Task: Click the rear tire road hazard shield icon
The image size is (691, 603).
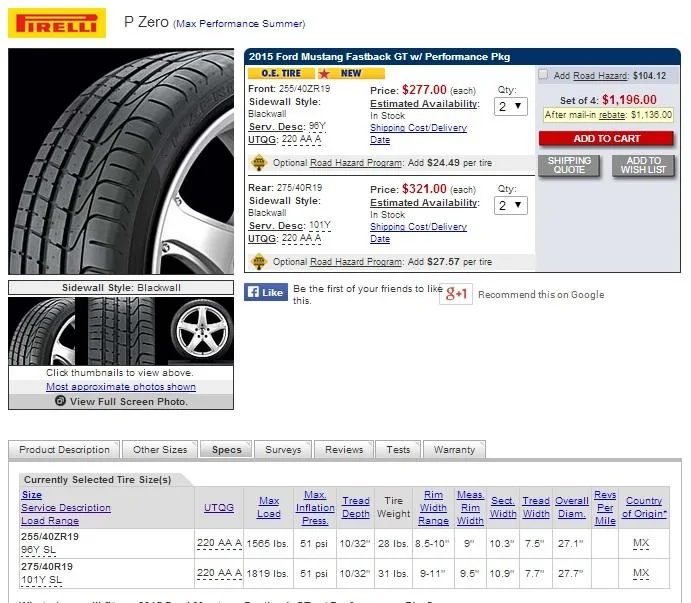Action: pos(259,262)
